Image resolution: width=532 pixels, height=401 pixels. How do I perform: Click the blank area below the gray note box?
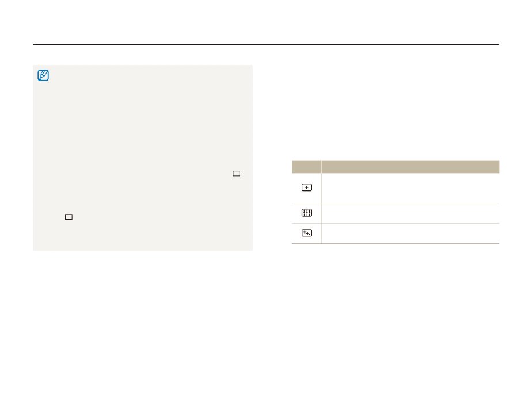point(143,311)
